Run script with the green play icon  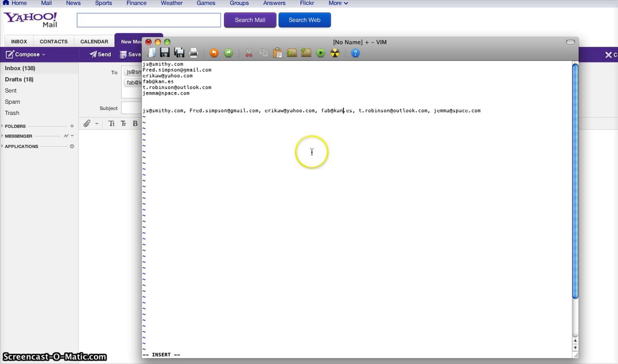[321, 53]
